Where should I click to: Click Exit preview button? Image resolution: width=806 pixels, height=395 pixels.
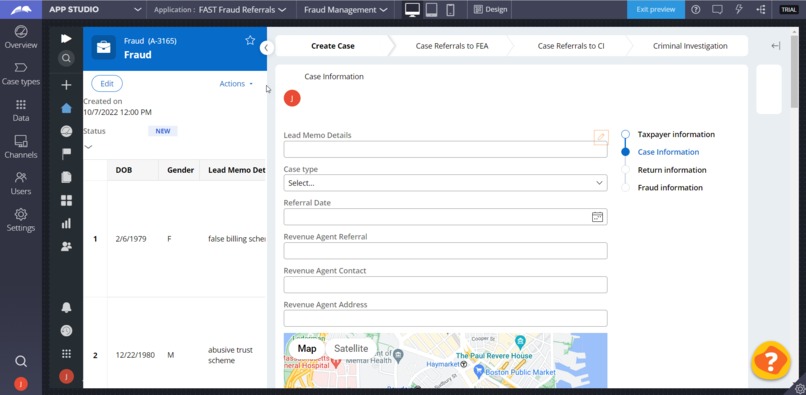[655, 9]
